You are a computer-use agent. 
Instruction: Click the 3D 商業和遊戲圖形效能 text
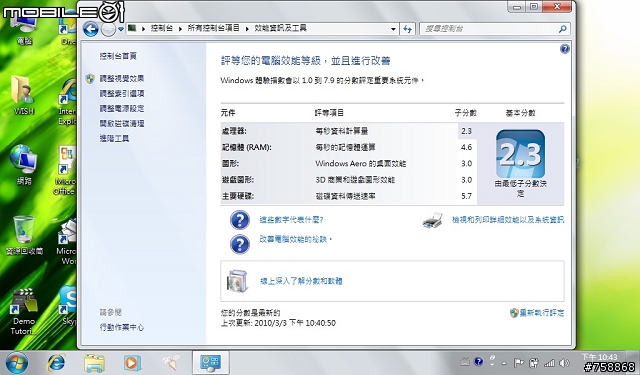click(355, 180)
